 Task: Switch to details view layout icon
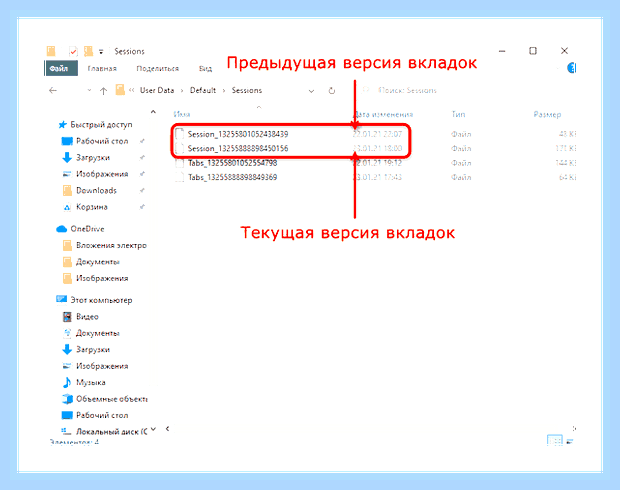coord(554,441)
